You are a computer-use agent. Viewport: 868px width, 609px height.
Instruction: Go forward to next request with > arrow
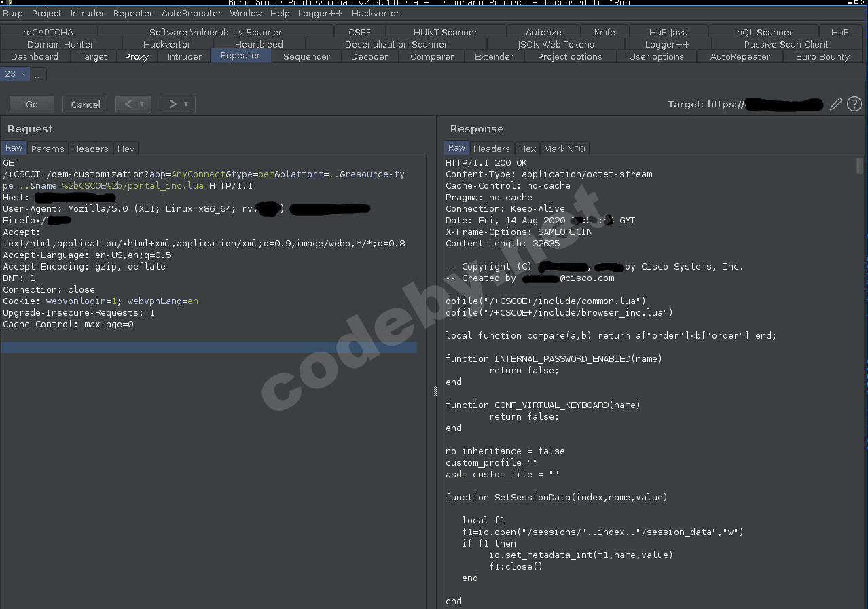[173, 104]
